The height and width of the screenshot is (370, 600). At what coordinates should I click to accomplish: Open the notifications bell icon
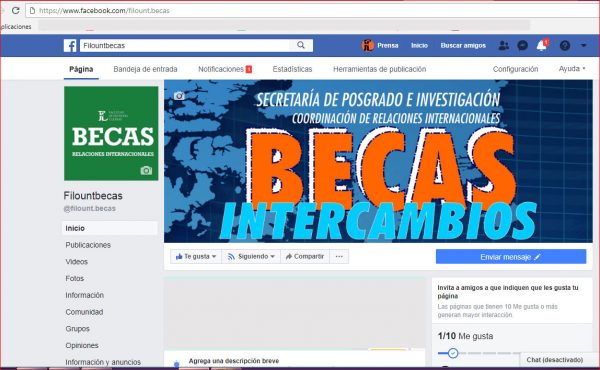click(541, 46)
